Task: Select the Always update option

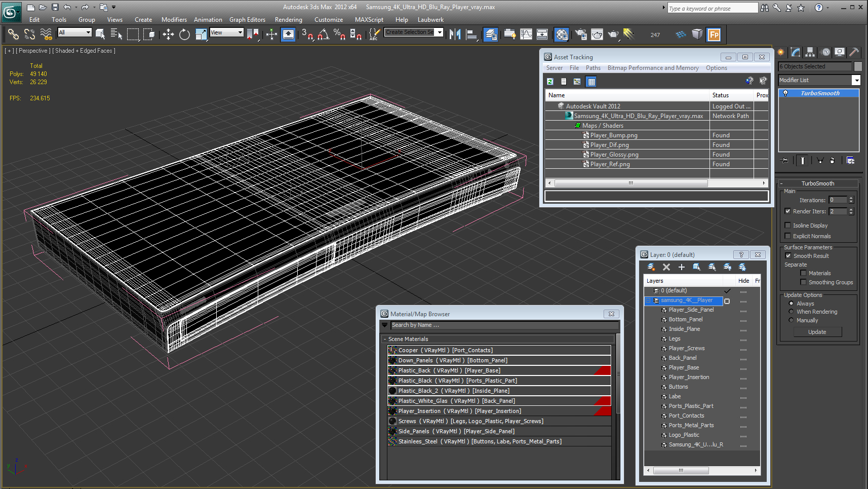Action: pyautogui.click(x=791, y=304)
